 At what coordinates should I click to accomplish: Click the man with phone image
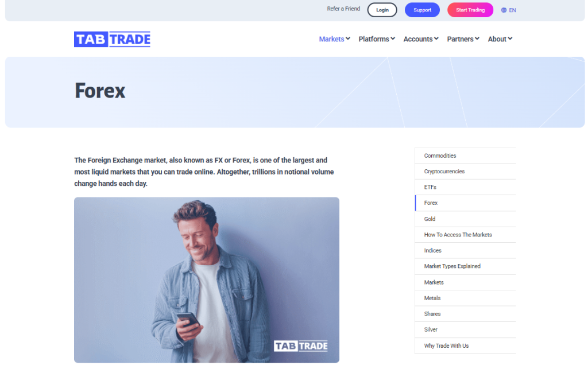(x=207, y=280)
